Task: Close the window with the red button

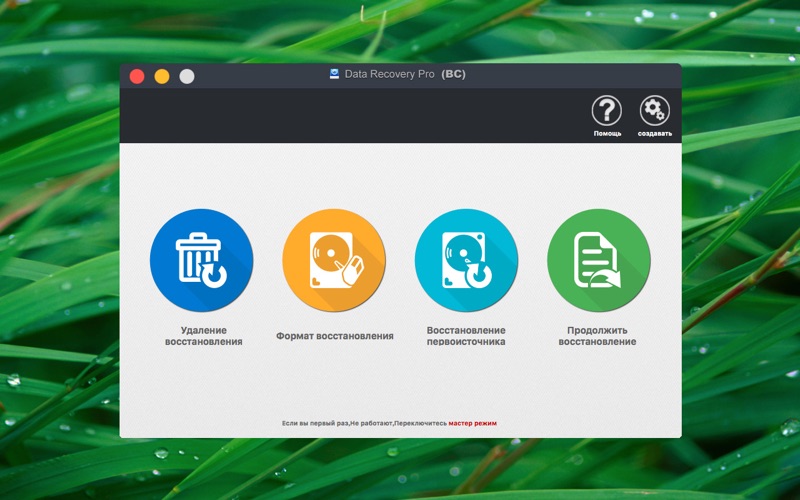Action: point(137,77)
